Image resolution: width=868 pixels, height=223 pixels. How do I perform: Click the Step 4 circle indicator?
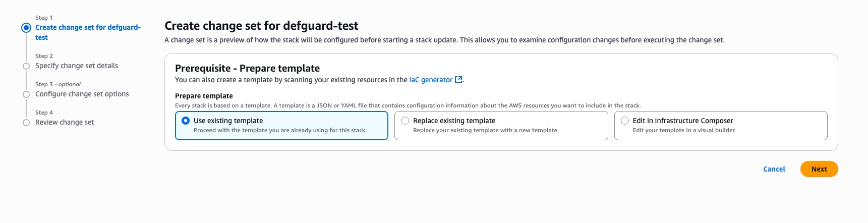[x=26, y=123]
